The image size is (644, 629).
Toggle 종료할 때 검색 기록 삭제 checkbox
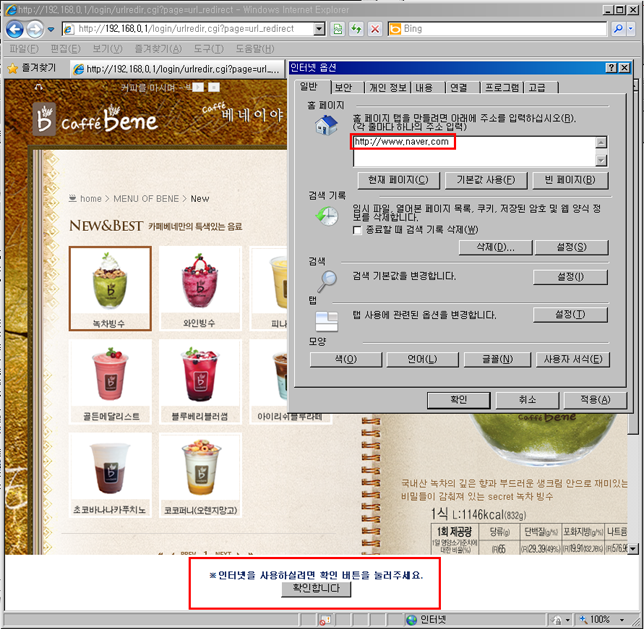(x=357, y=230)
